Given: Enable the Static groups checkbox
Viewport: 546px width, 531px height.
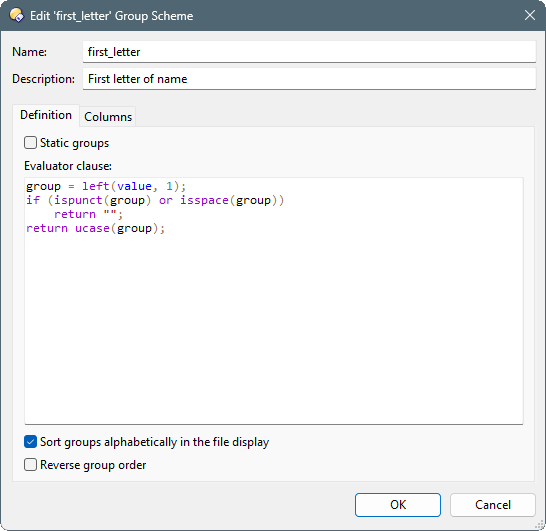Looking at the screenshot, I should coord(30,143).
